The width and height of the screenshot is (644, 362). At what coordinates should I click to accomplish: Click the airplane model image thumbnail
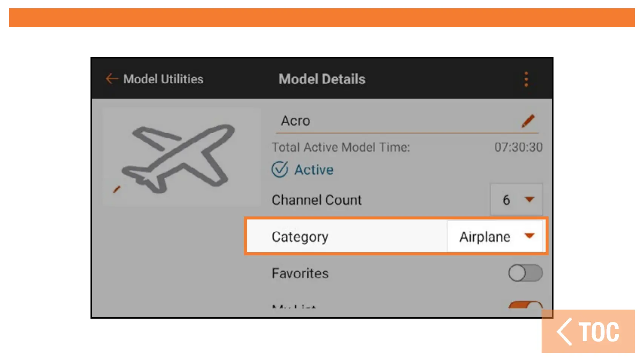tap(181, 156)
